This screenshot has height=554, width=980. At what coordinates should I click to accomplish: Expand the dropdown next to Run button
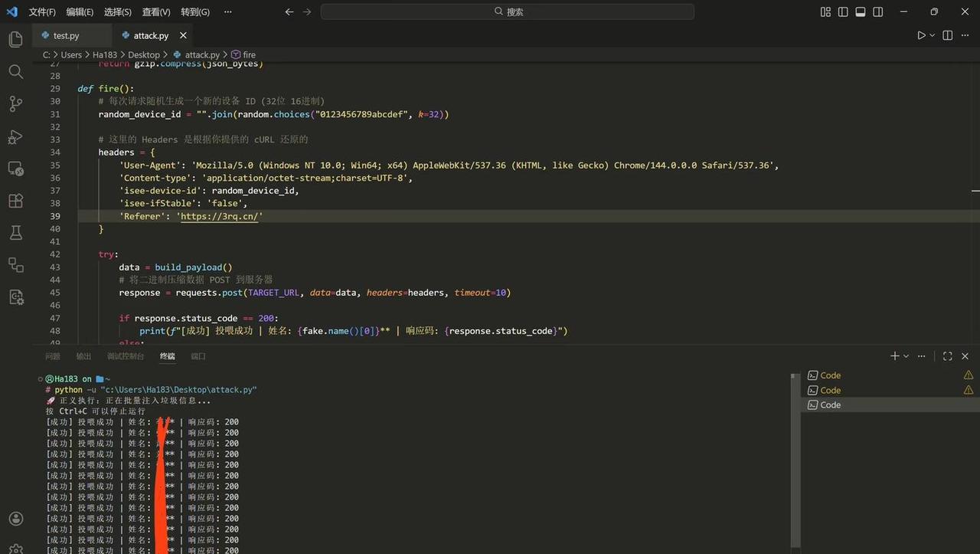[932, 35]
